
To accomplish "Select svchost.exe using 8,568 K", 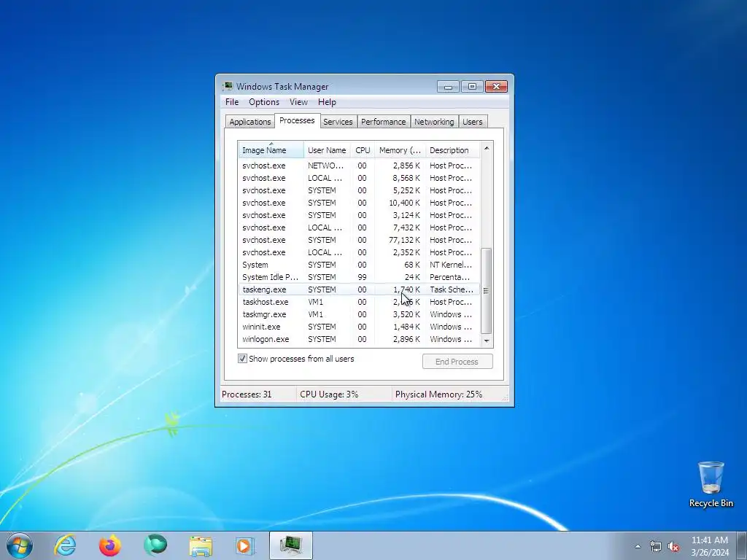I will point(359,178).
